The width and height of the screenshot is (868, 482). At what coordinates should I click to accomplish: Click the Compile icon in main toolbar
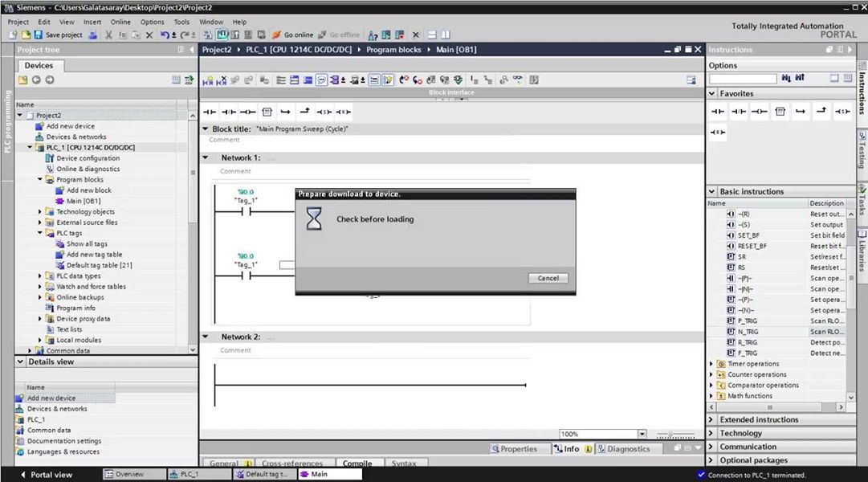pyautogui.click(x=208, y=35)
